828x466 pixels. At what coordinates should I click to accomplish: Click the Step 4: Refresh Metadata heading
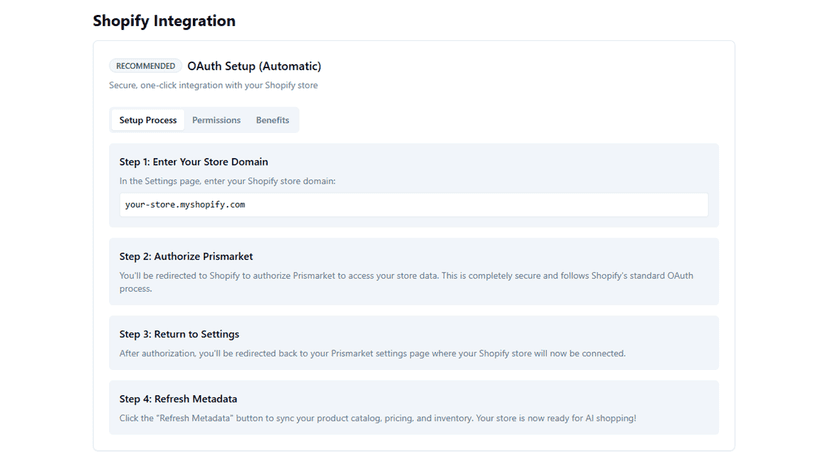tap(178, 399)
